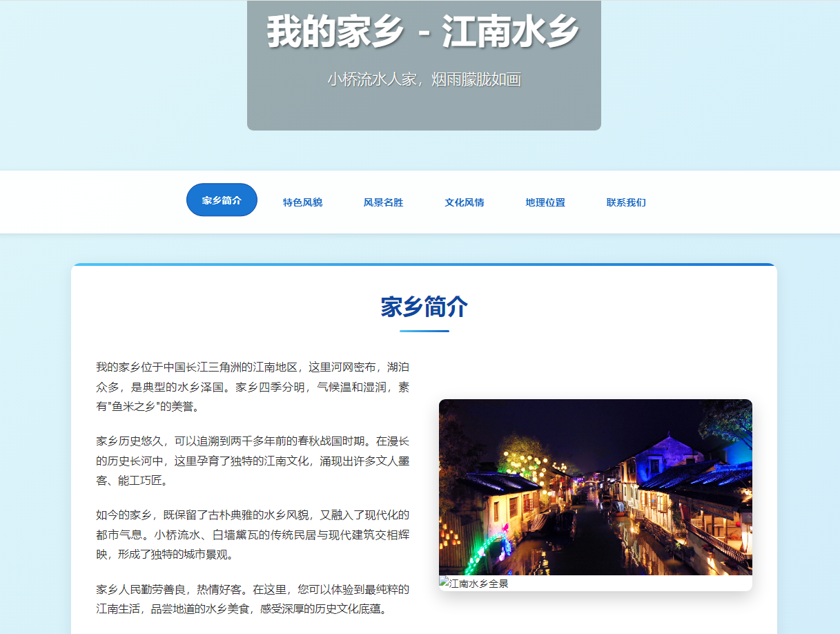The width and height of the screenshot is (840, 634).
Task: Open the 家乡简介 navigation tab
Action: coord(222,200)
